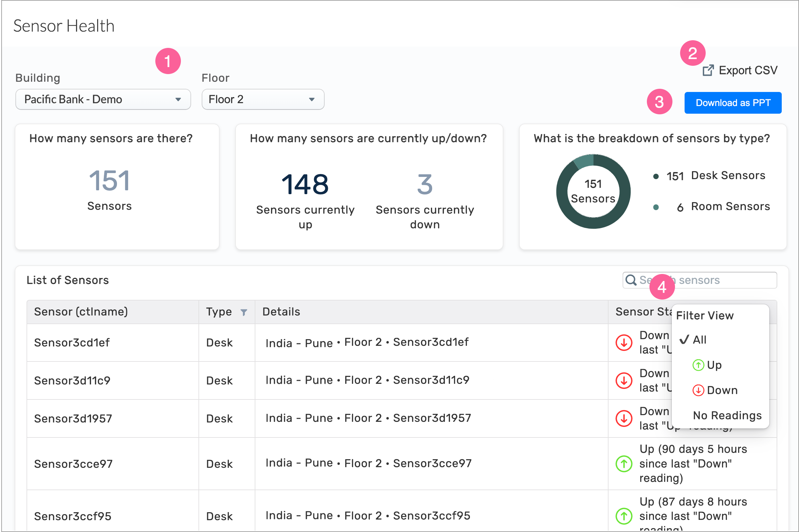Open the Building dropdown showing Pacific Bank - Demo
The width and height of the screenshot is (799, 532).
(103, 99)
